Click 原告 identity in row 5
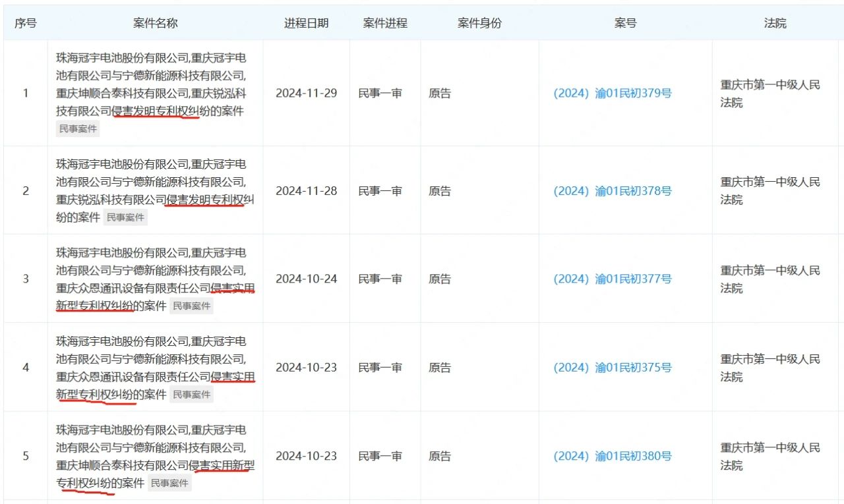The width and height of the screenshot is (844, 504). click(440, 456)
